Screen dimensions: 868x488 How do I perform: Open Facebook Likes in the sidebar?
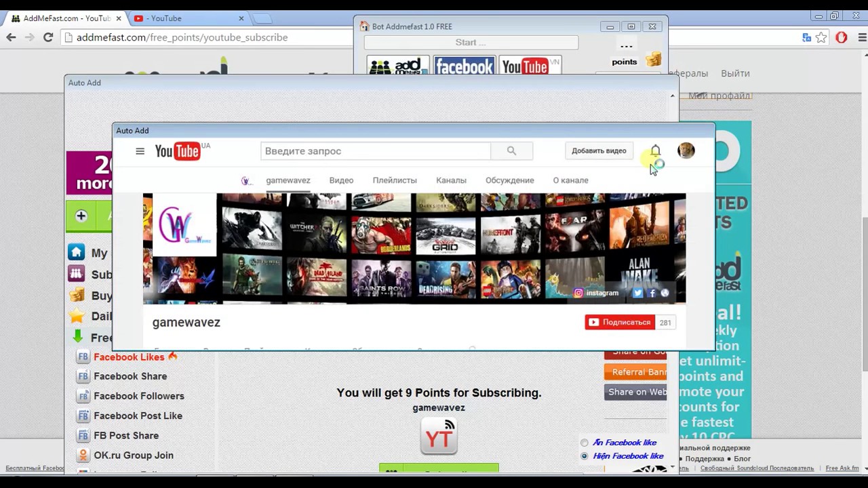pos(129,357)
